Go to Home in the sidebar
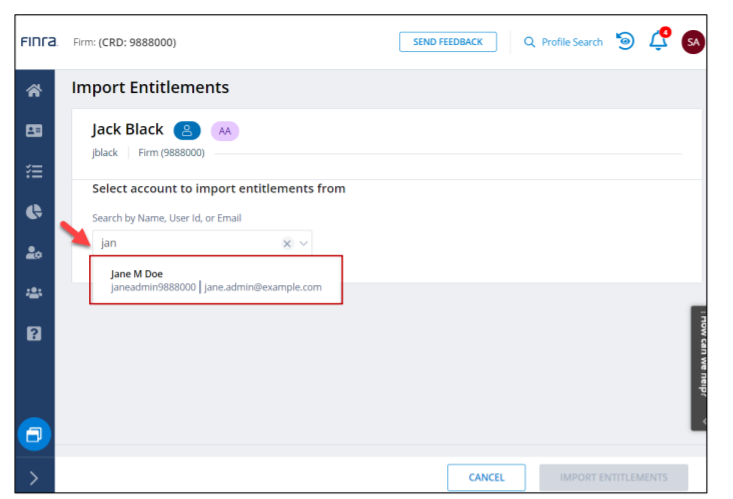The image size is (733, 499). 34,91
